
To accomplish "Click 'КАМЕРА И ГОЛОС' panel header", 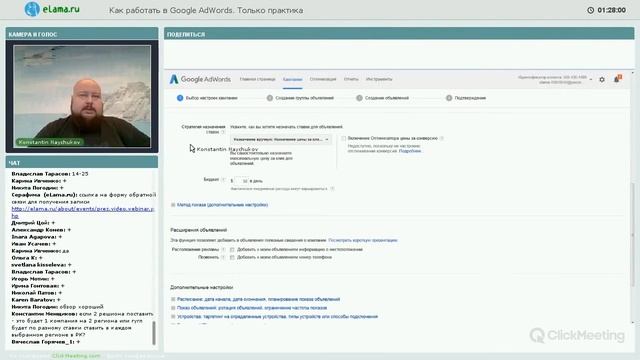I will coord(82,34).
